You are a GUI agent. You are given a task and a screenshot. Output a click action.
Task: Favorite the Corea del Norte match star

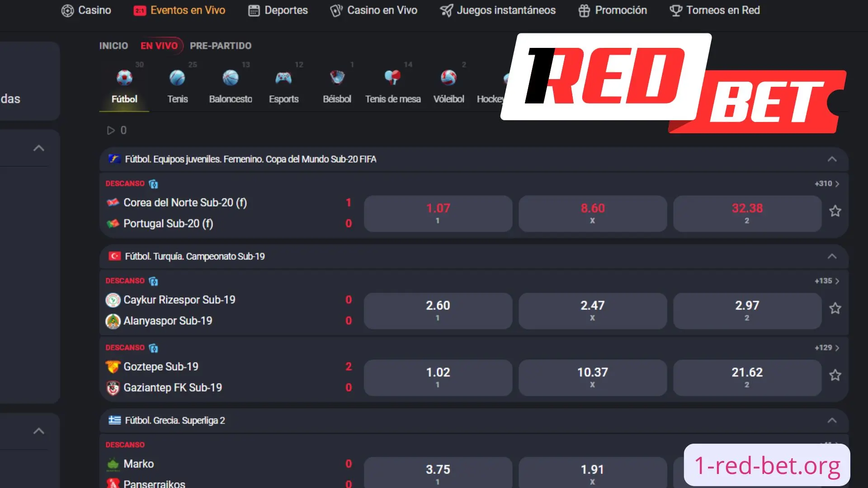point(835,211)
